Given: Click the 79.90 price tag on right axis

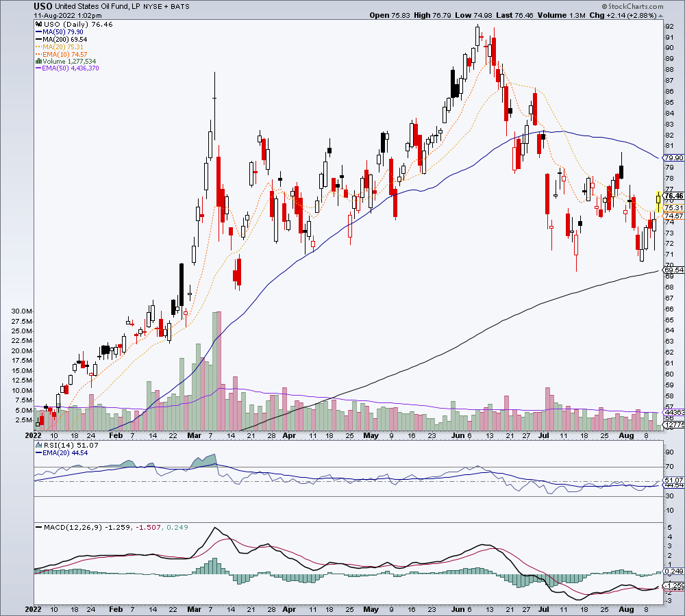Looking at the screenshot, I should click(673, 158).
